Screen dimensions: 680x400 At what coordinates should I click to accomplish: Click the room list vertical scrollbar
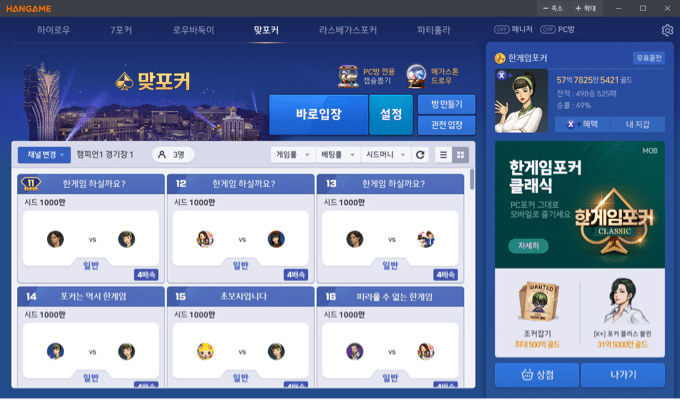(x=471, y=179)
